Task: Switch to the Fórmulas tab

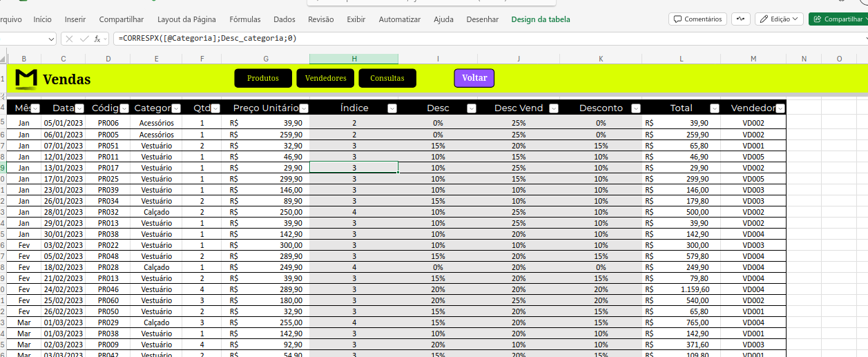Action: pos(245,19)
